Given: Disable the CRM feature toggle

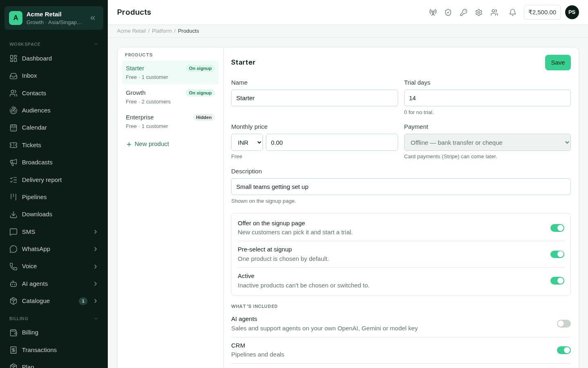Looking at the screenshot, I should pos(564,350).
